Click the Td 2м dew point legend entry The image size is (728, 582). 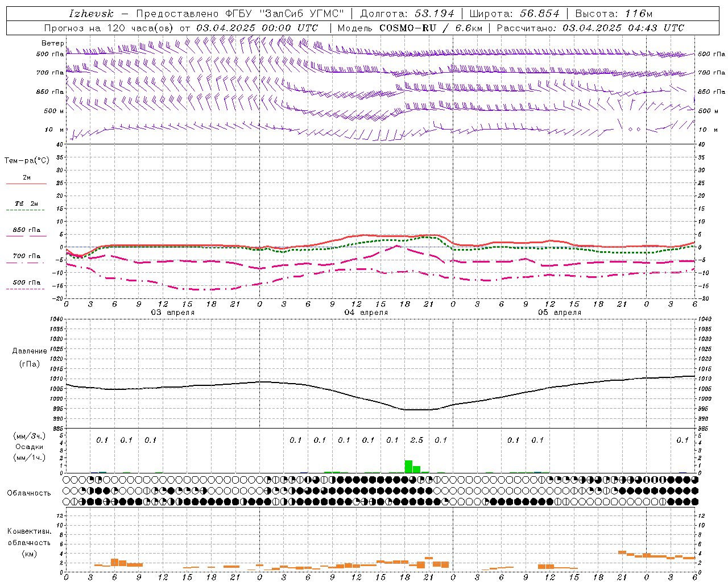[x=26, y=203]
